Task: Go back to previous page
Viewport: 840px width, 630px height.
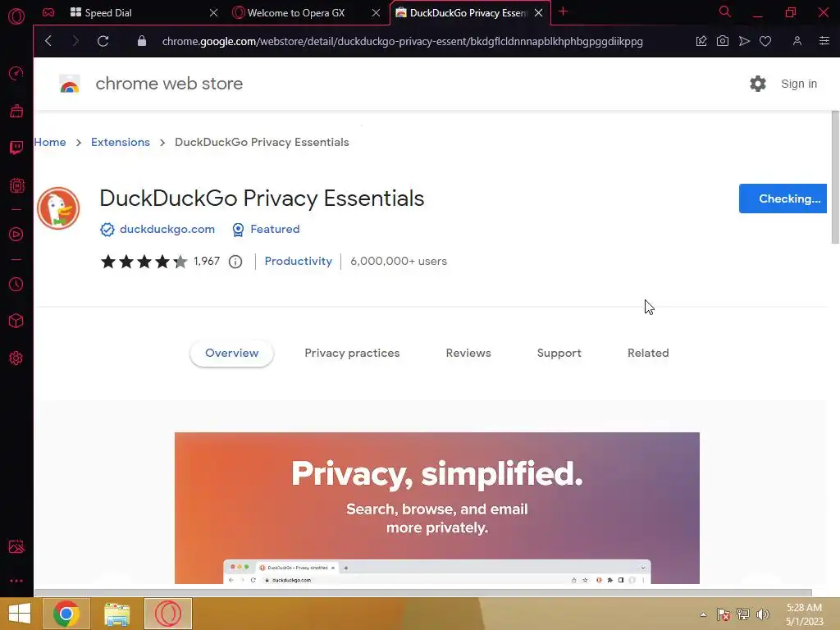Action: pos(48,41)
